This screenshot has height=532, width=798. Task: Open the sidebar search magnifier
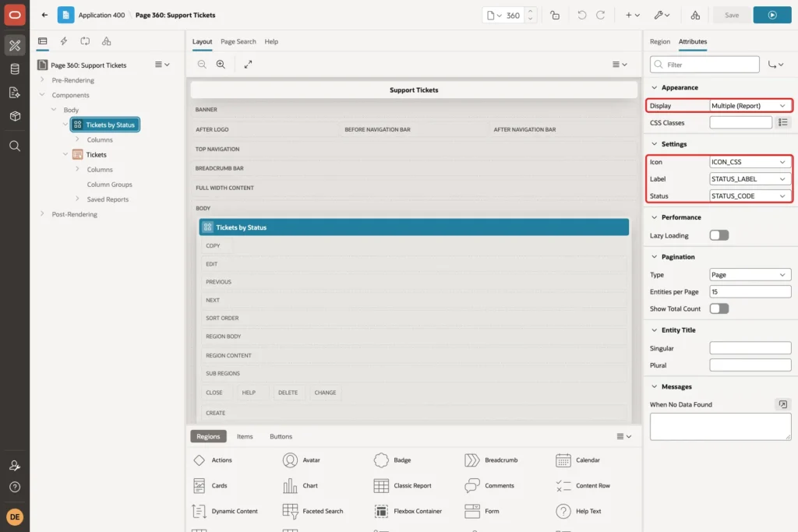point(15,146)
